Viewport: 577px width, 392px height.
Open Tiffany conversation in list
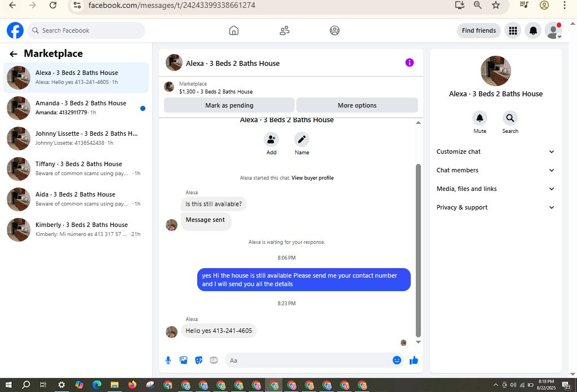[x=76, y=169]
